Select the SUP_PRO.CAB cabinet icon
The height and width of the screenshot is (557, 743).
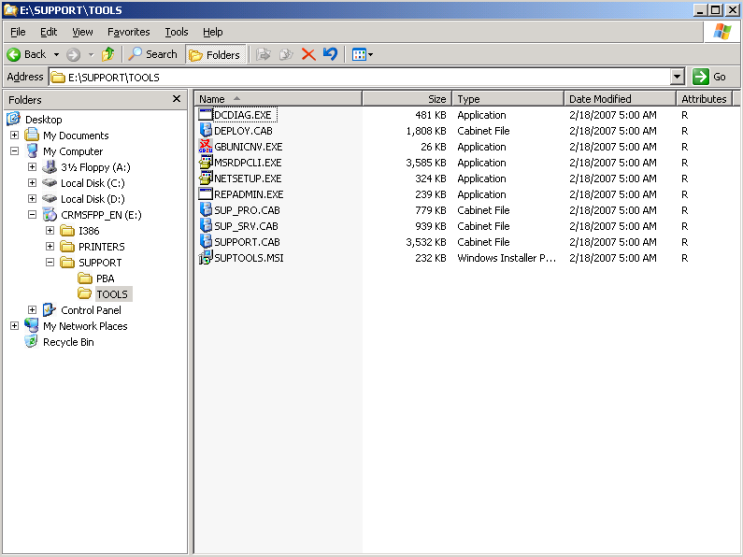coord(206,210)
